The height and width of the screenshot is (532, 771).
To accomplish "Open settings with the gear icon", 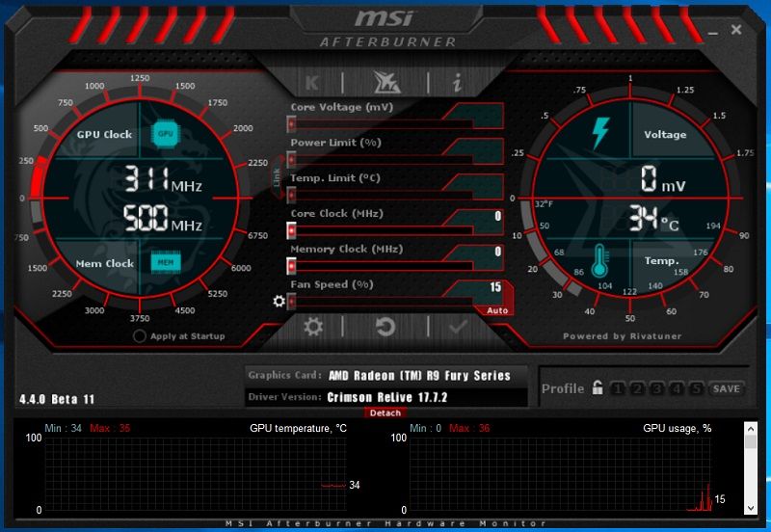I will point(313,327).
